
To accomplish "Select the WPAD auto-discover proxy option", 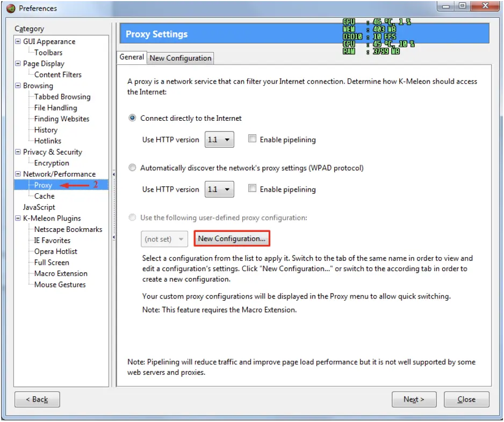I will click(x=133, y=168).
